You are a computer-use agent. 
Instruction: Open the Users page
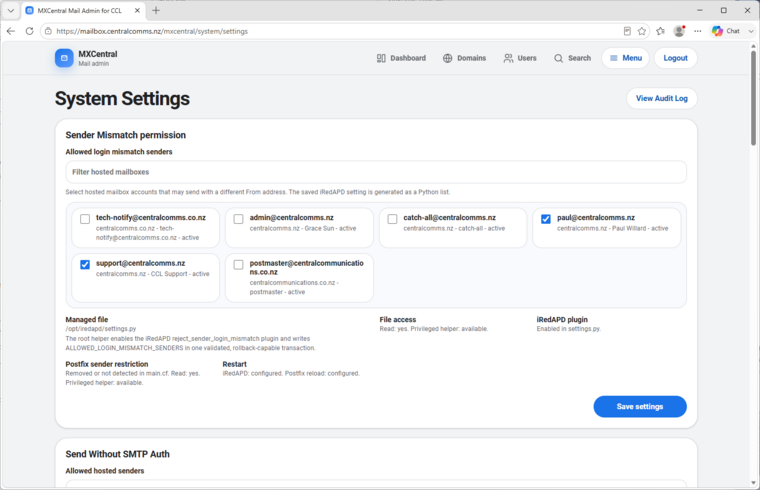point(520,58)
